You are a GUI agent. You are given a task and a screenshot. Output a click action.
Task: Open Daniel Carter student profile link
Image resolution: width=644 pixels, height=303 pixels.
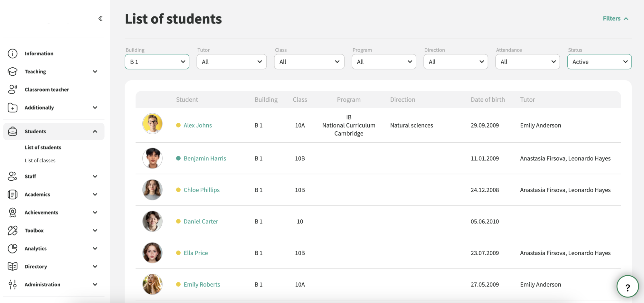pyautogui.click(x=201, y=222)
